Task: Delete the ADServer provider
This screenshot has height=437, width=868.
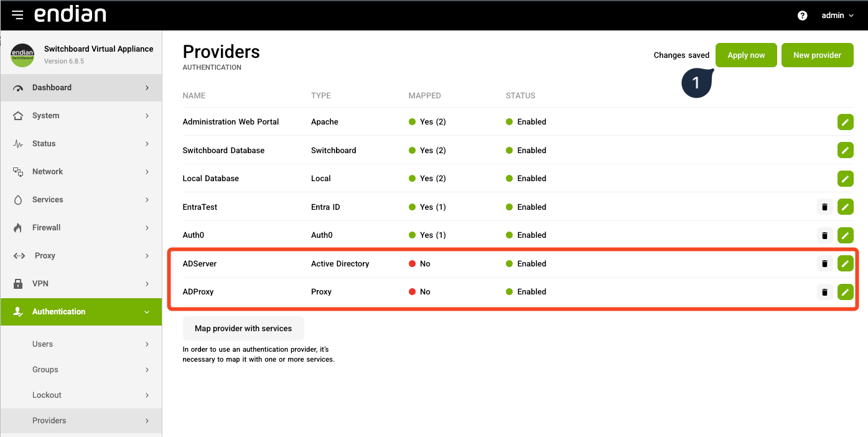Action: coord(824,264)
